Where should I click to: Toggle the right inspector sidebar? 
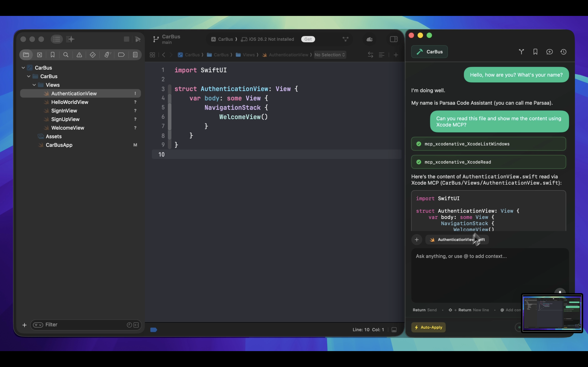coord(393,39)
